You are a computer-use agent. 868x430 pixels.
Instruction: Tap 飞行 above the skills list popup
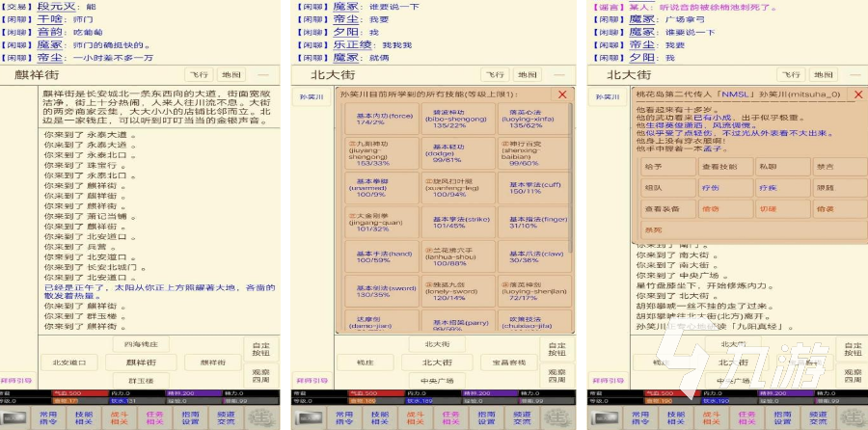[x=495, y=74]
